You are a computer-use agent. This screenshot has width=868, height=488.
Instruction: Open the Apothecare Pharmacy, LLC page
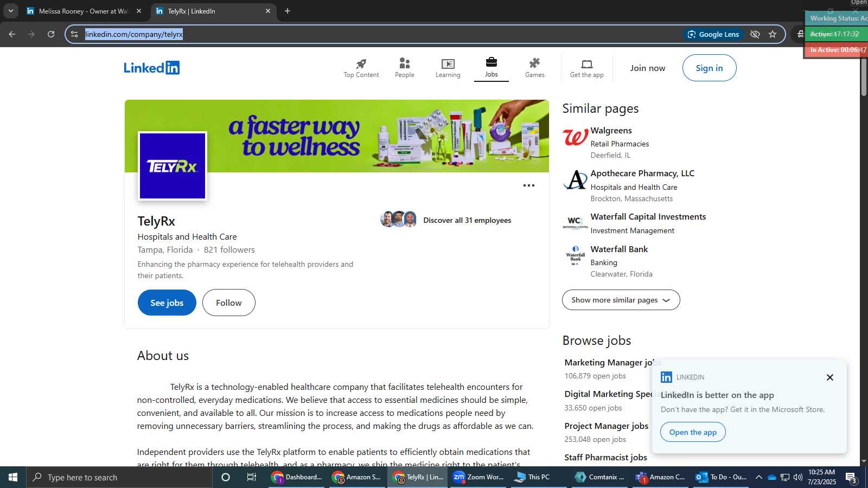pyautogui.click(x=642, y=174)
